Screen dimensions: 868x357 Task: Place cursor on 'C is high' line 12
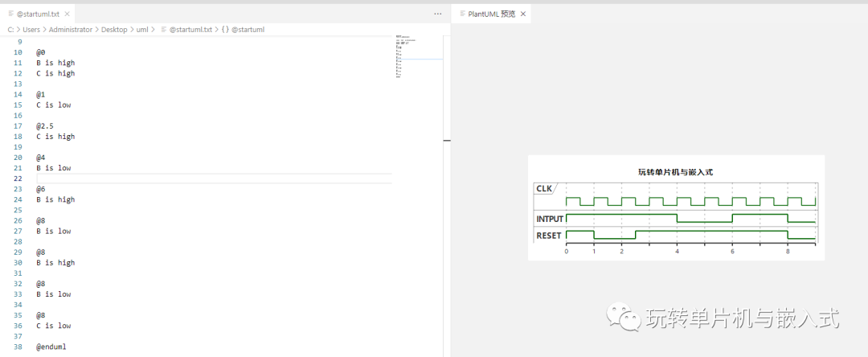55,73
